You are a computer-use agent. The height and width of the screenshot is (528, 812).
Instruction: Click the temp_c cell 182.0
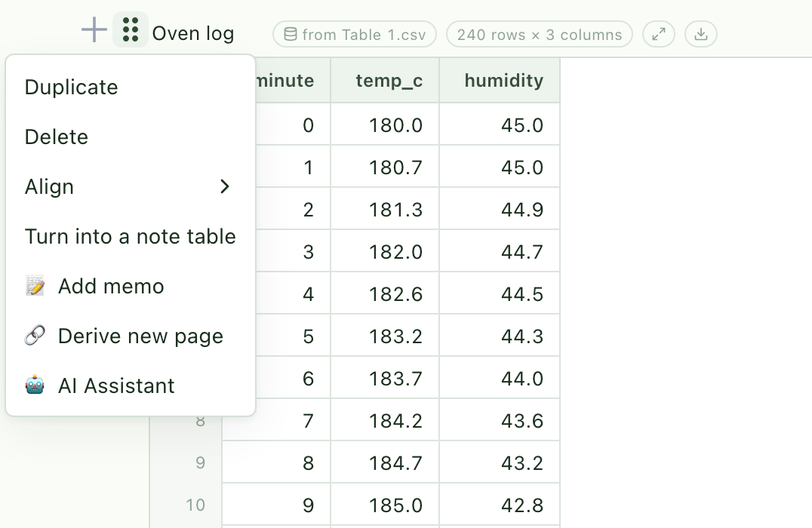pyautogui.click(x=385, y=251)
